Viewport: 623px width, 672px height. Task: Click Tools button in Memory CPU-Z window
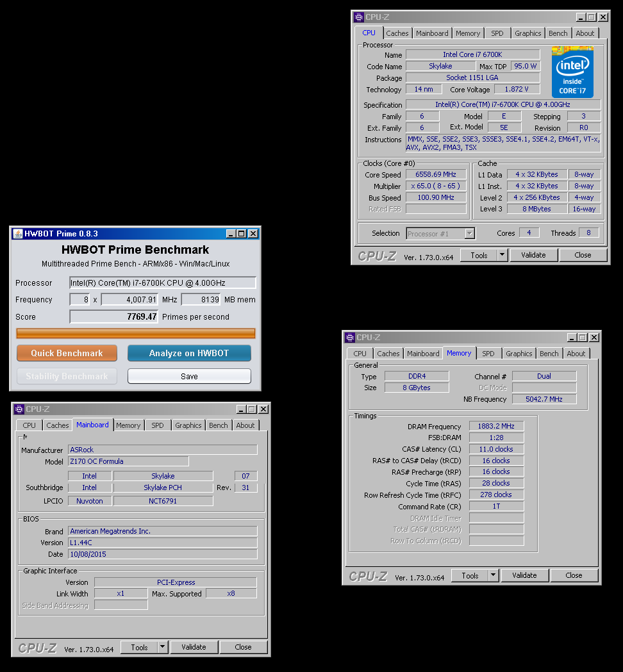[470, 575]
